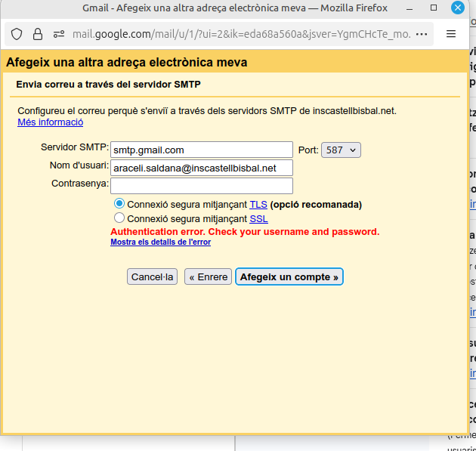Focus the Servidor SMTP input field
Screen dimensions: 476x451
201,150
